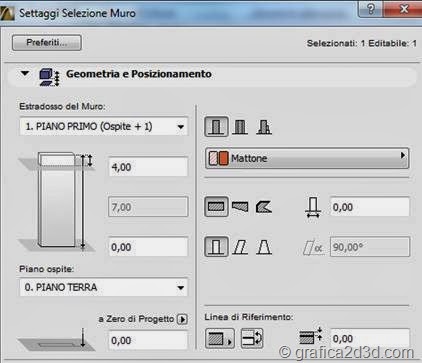The width and height of the screenshot is (422, 363).
Task: Click the wall top offset field 4,00
Action: point(148,167)
